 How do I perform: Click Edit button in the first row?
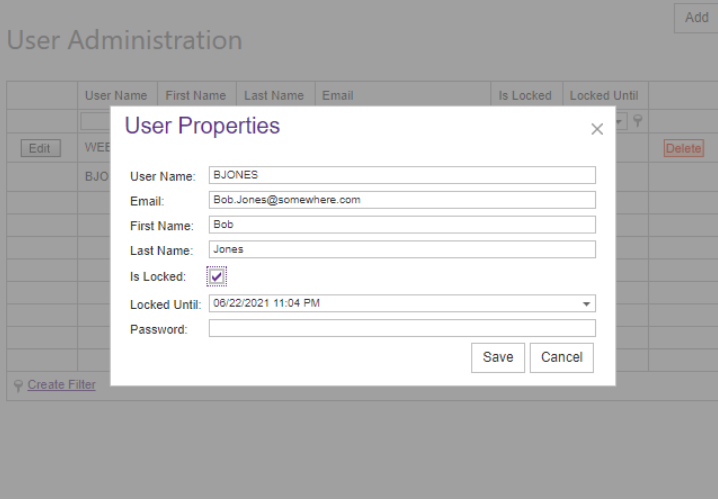(x=40, y=148)
